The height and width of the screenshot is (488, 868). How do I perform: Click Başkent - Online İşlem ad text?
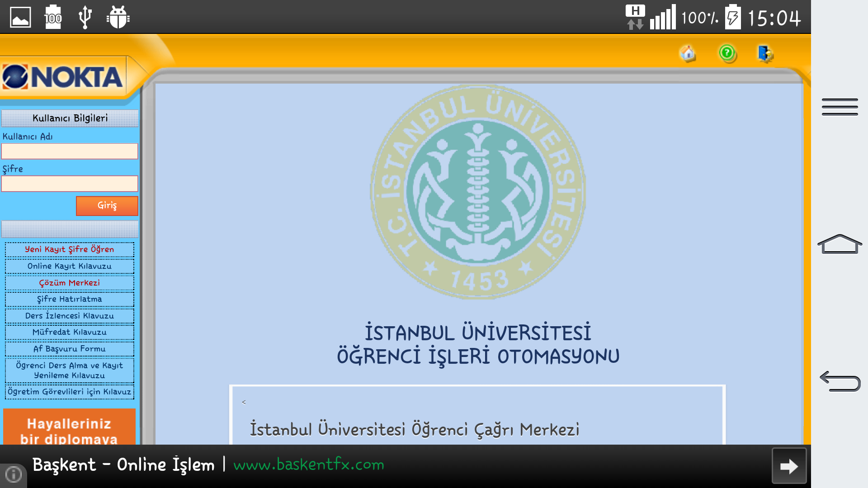click(x=123, y=465)
